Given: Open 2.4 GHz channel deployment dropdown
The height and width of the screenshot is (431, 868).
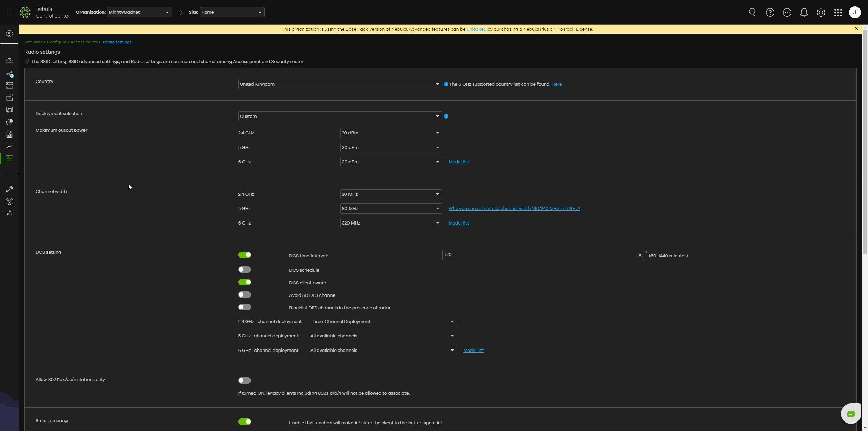Looking at the screenshot, I should click(x=382, y=322).
